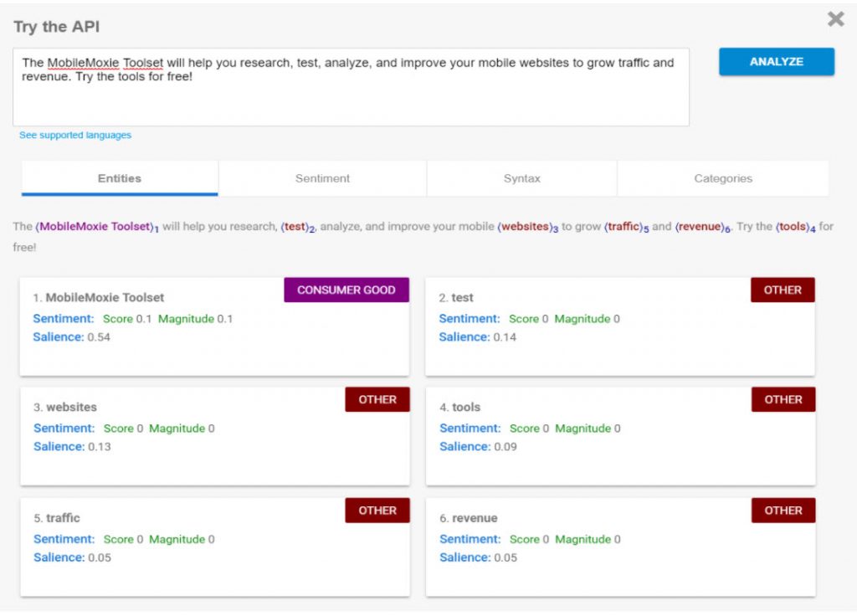Screen dimensions: 857x616
Task: Select card title 2. test
Action: (456, 297)
